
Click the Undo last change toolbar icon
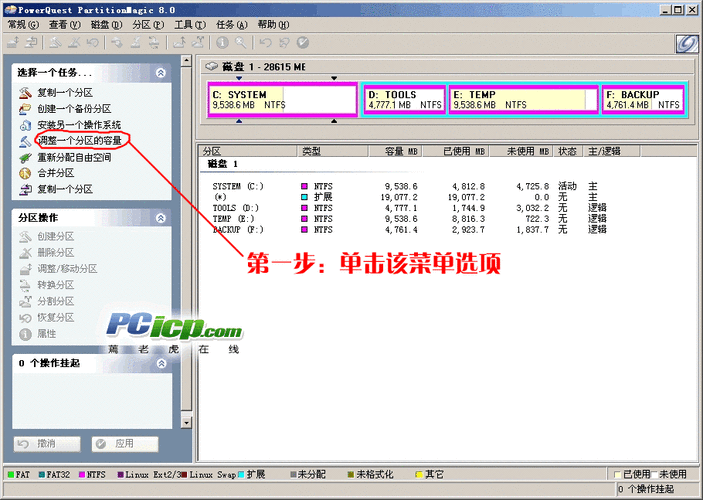[x=266, y=43]
